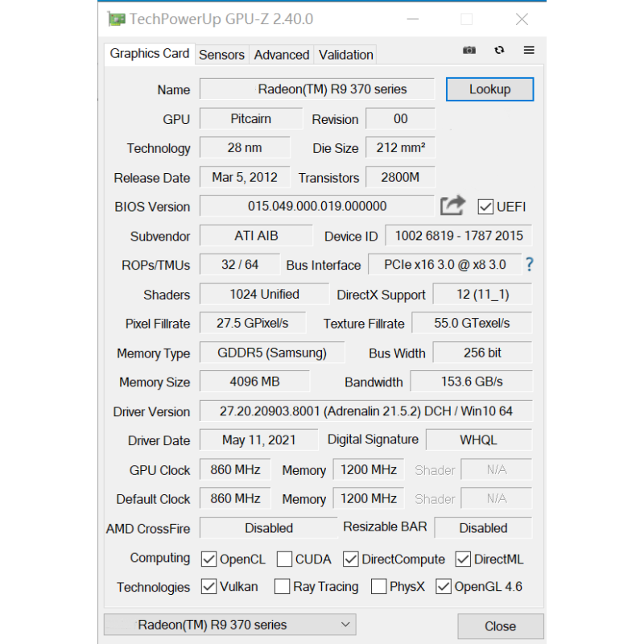Toggle the OpenGL 4.6 checkbox
Screen dimensions: 644x644
click(444, 586)
